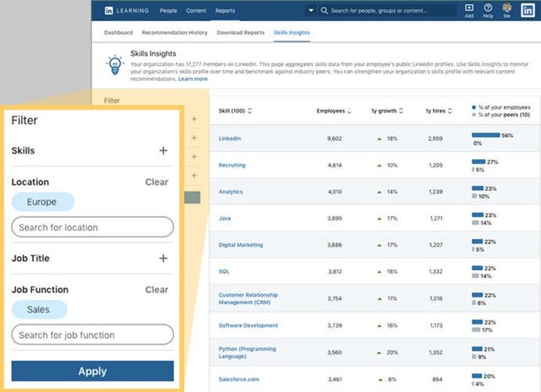Remove the Europe location chip
The image size is (541, 392).
[x=43, y=202]
